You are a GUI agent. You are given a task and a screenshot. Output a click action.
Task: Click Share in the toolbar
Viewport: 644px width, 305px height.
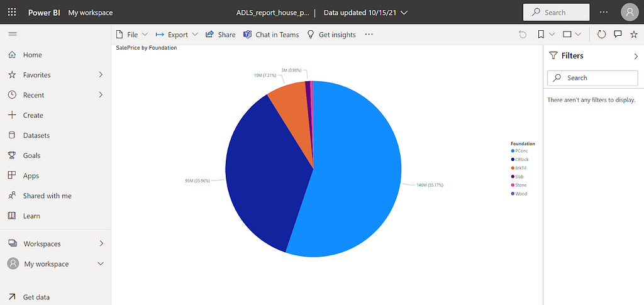click(221, 35)
